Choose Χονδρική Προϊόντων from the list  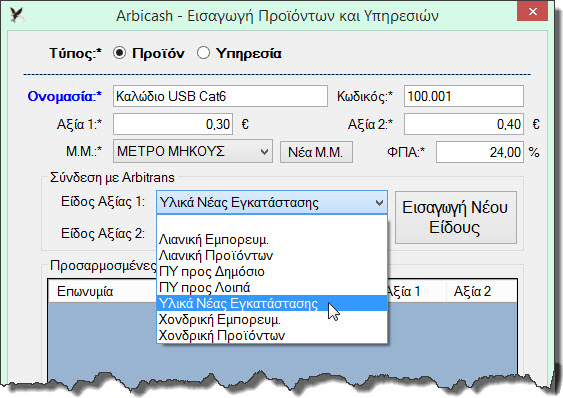pos(272,335)
